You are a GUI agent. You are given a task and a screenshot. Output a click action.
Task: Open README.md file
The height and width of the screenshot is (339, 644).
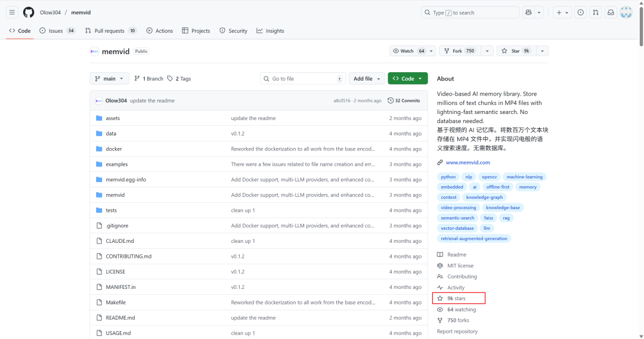coord(120,318)
